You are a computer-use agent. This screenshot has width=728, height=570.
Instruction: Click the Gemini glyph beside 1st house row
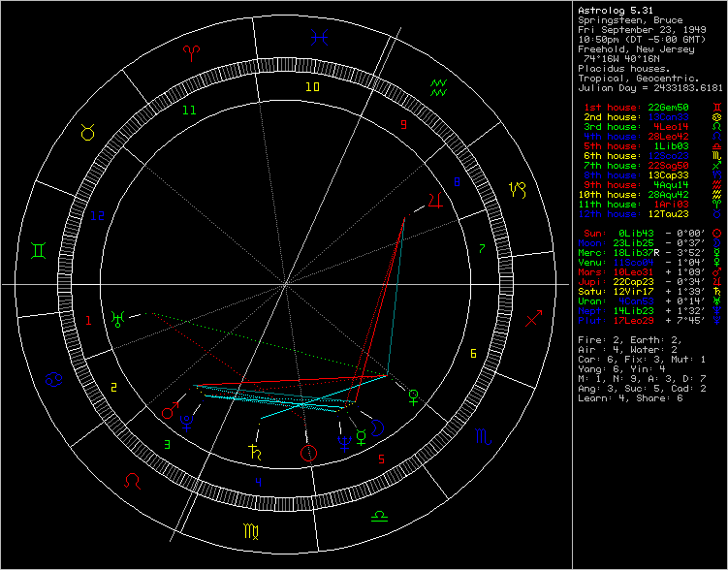point(717,108)
